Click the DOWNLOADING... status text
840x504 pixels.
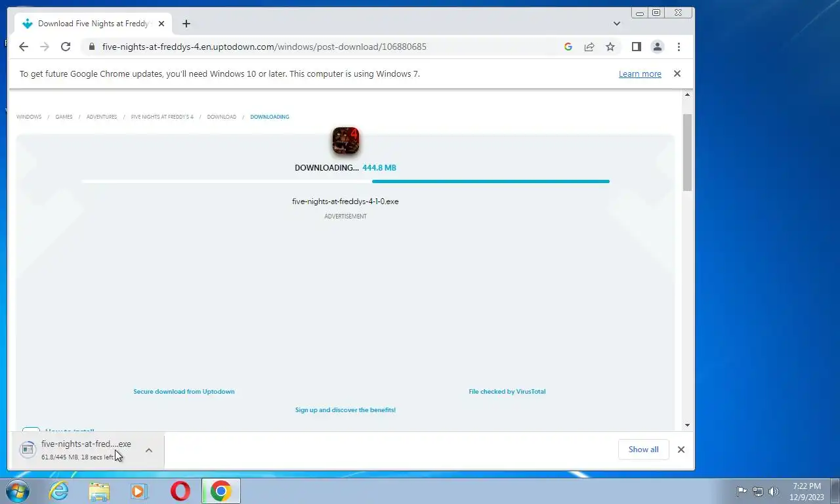click(x=327, y=168)
